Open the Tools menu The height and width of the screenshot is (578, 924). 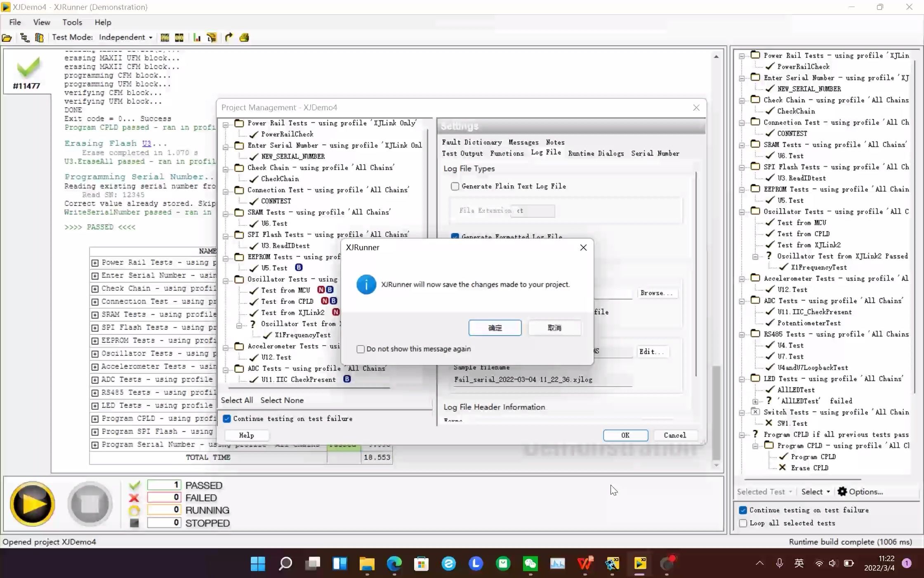click(72, 22)
